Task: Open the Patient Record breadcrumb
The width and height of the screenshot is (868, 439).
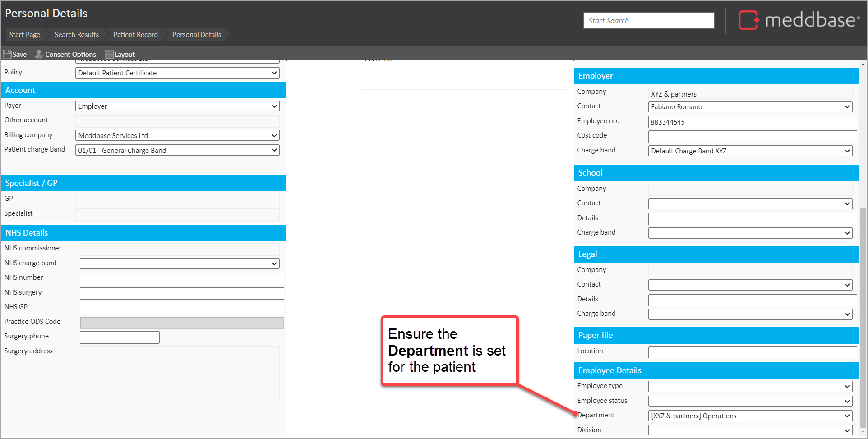Action: 135,35
